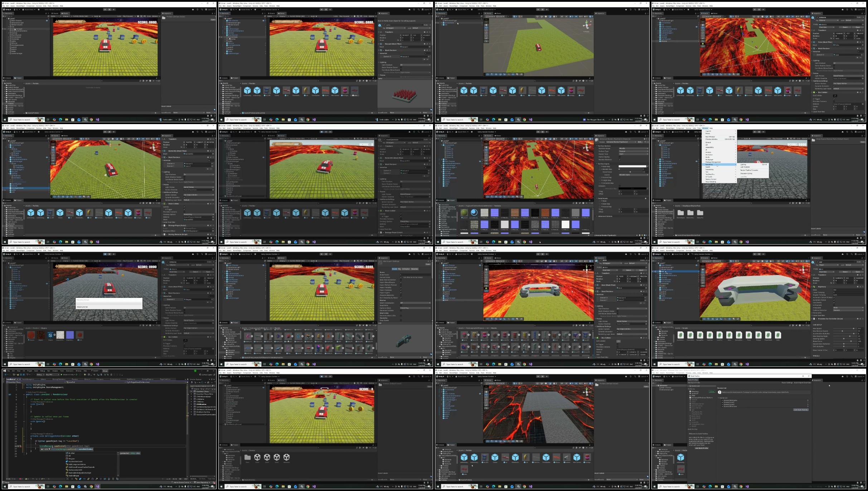Click Start Without Debugging outlined play icon
Image resolution: width=868 pixels, height=491 pixels.
coord(77,375)
